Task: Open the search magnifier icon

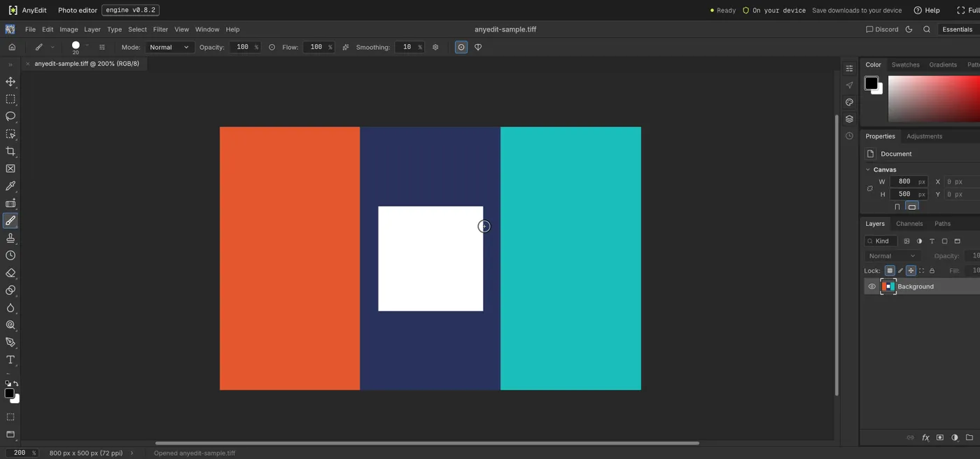Action: (927, 29)
